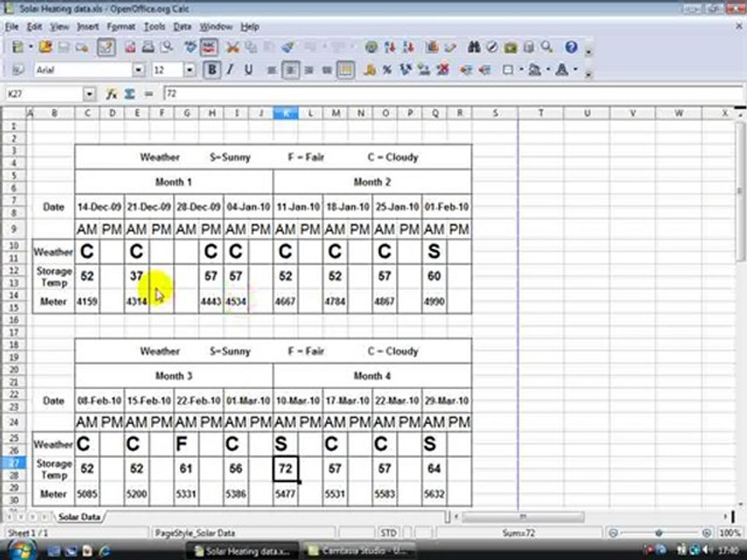
Task: Cut the selected cell
Action: pyautogui.click(x=233, y=47)
